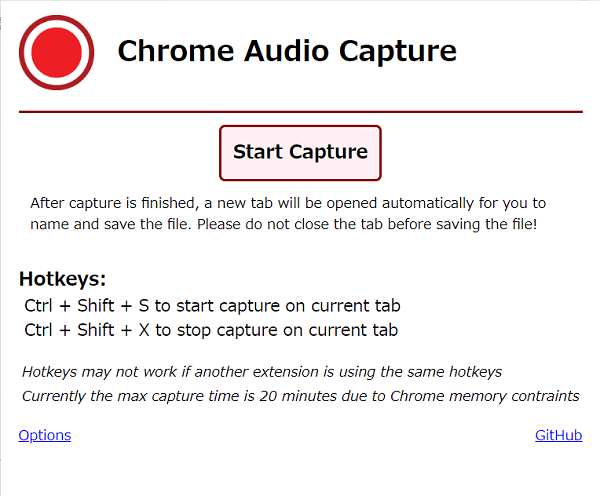Click the "After capture is finished" text line
Screen dimensions: 600x496
tap(288, 203)
